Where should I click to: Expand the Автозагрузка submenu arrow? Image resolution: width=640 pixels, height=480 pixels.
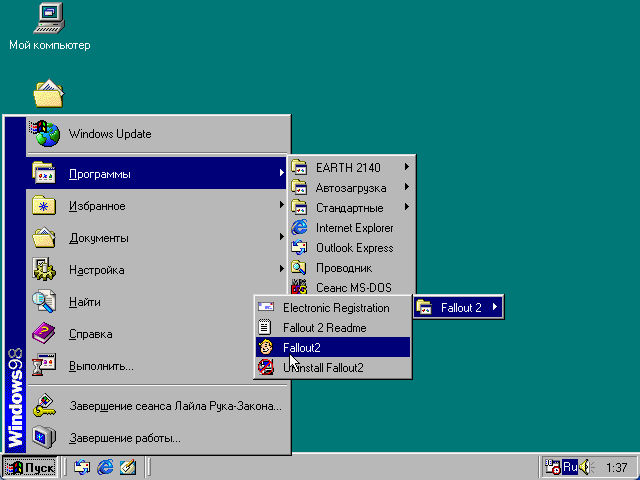pyautogui.click(x=407, y=187)
